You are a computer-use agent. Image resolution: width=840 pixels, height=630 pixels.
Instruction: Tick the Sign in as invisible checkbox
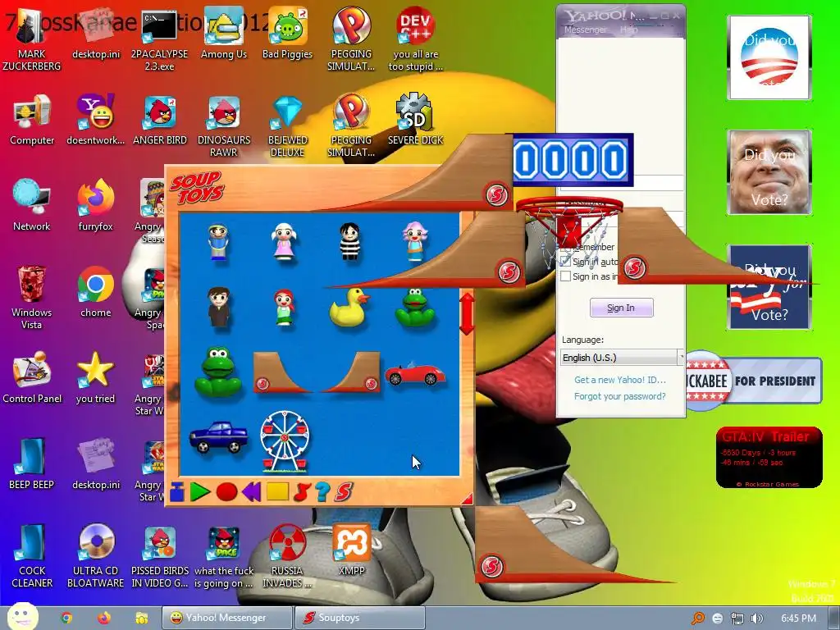tap(566, 276)
